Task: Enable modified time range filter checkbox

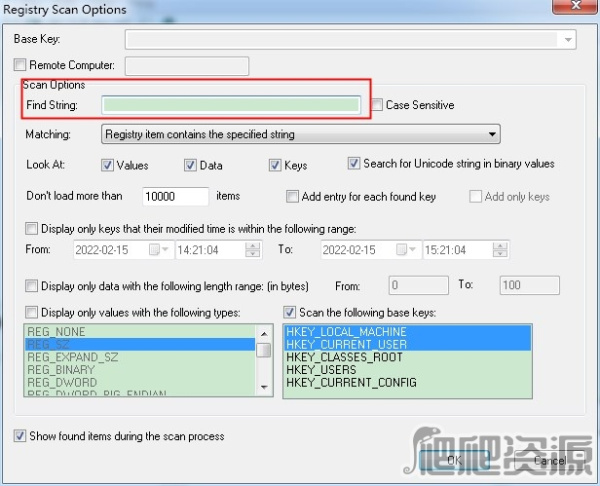Action: [x=31, y=229]
